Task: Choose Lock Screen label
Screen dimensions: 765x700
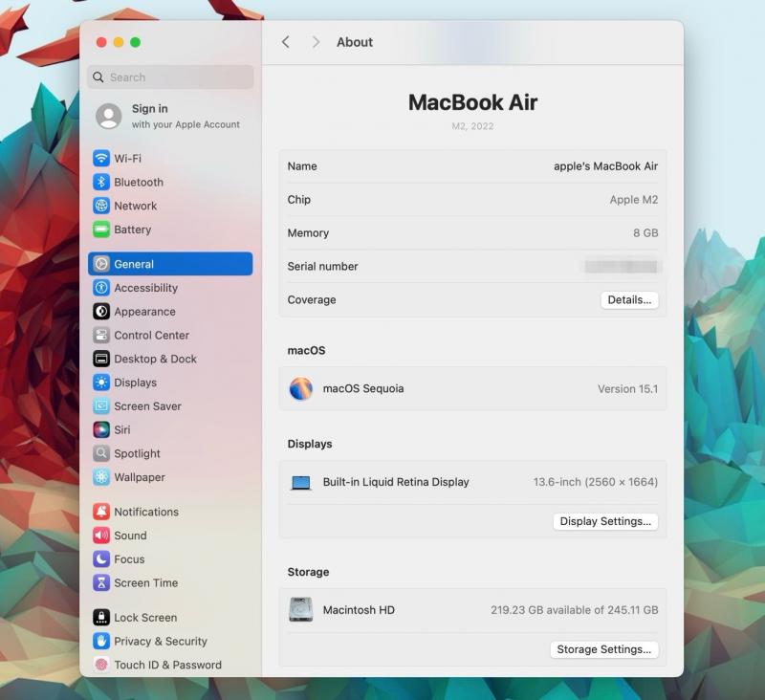Action: click(145, 618)
